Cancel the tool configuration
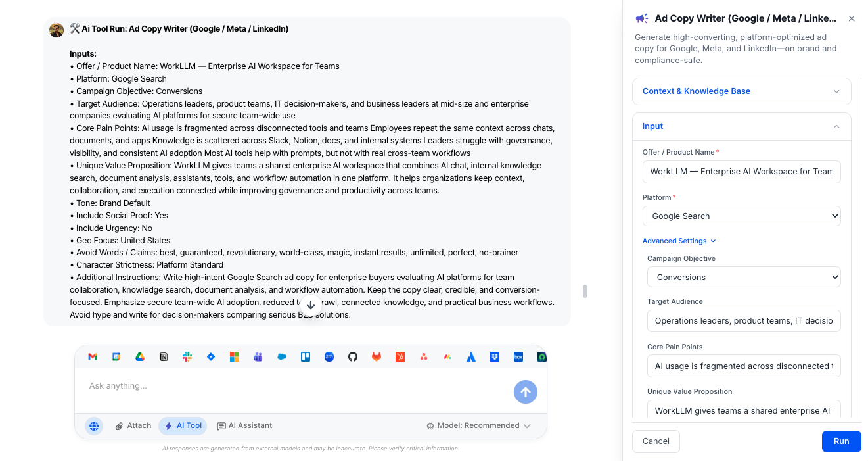This screenshot has width=868, height=461. coord(656,441)
